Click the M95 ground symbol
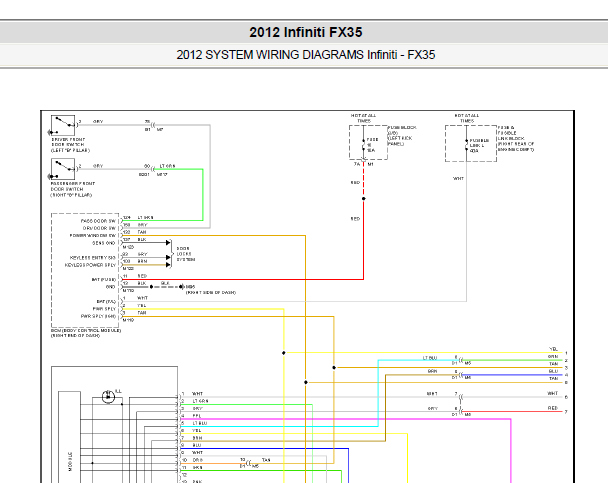608x483 pixels. (182, 287)
